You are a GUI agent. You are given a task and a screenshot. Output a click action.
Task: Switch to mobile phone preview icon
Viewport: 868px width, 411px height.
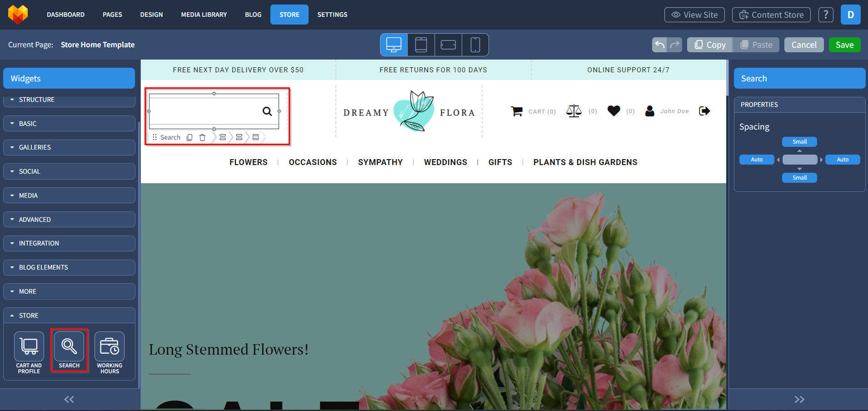(475, 45)
